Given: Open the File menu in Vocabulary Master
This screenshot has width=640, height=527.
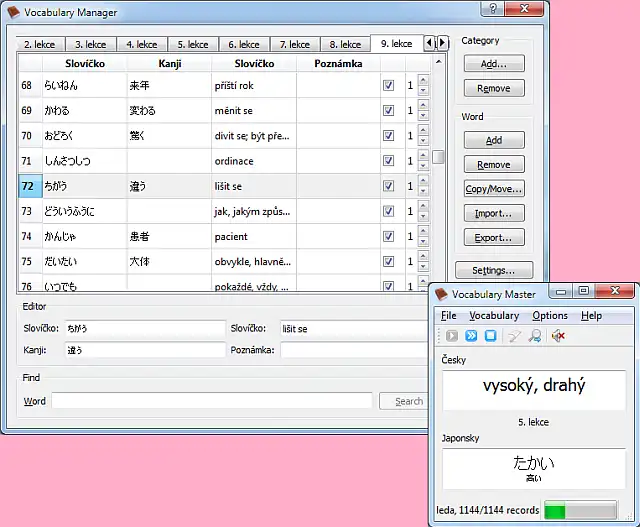Looking at the screenshot, I should pyautogui.click(x=449, y=316).
